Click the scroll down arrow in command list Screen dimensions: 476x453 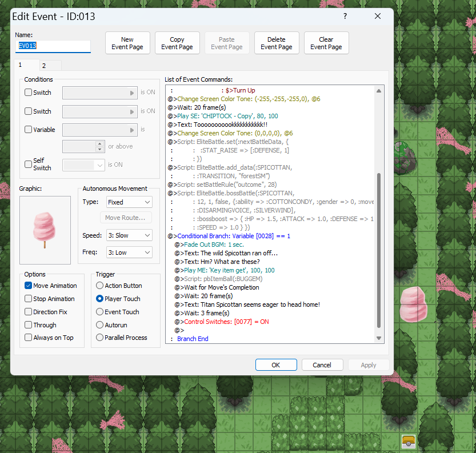point(378,338)
